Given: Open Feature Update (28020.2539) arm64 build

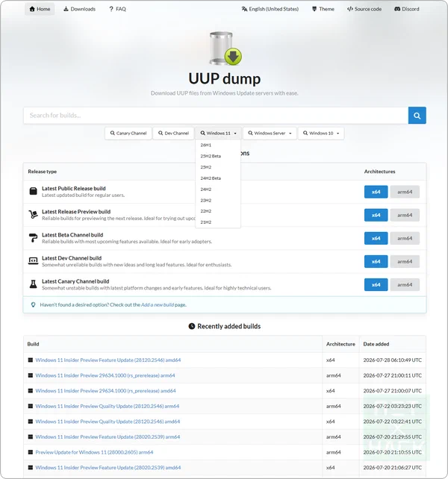Looking at the screenshot, I should [108, 436].
